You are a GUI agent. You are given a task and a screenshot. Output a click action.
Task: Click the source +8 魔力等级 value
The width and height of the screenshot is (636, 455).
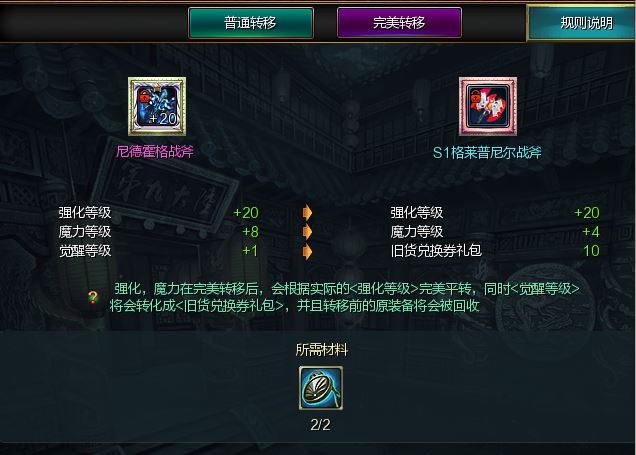[x=250, y=232]
